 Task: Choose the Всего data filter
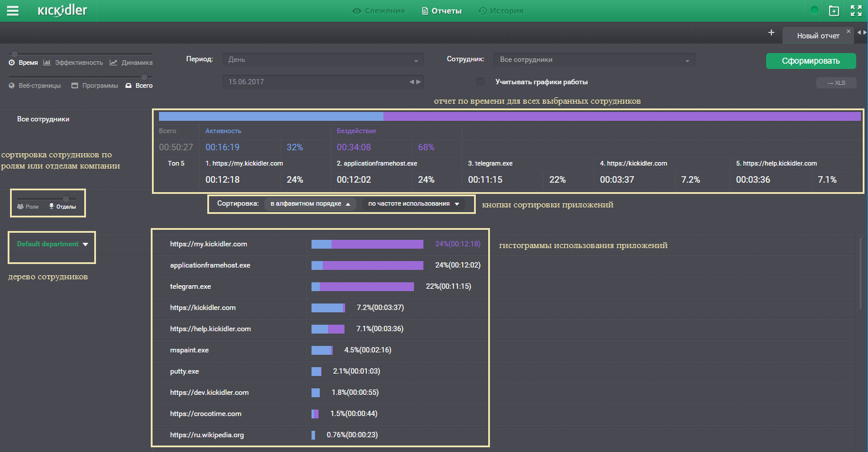[139, 85]
